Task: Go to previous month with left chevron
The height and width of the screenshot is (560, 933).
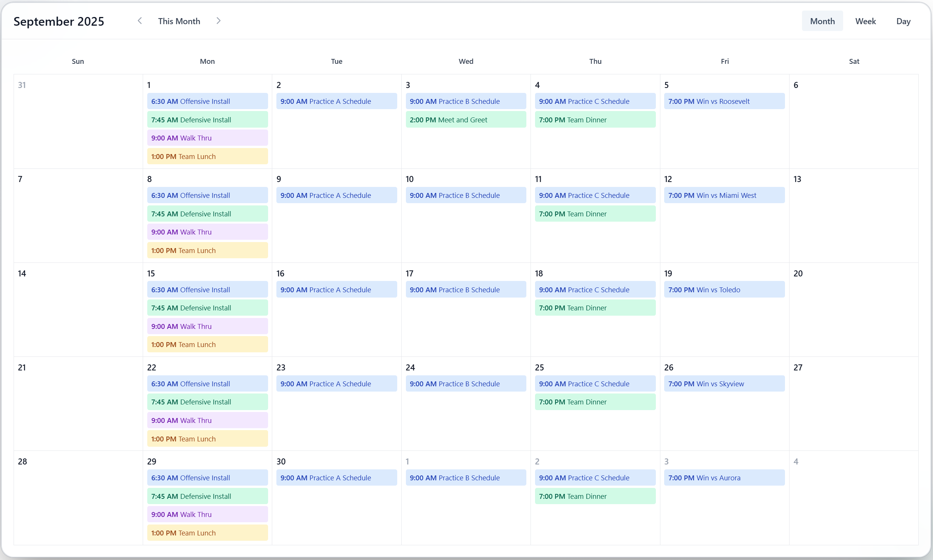Action: [140, 21]
